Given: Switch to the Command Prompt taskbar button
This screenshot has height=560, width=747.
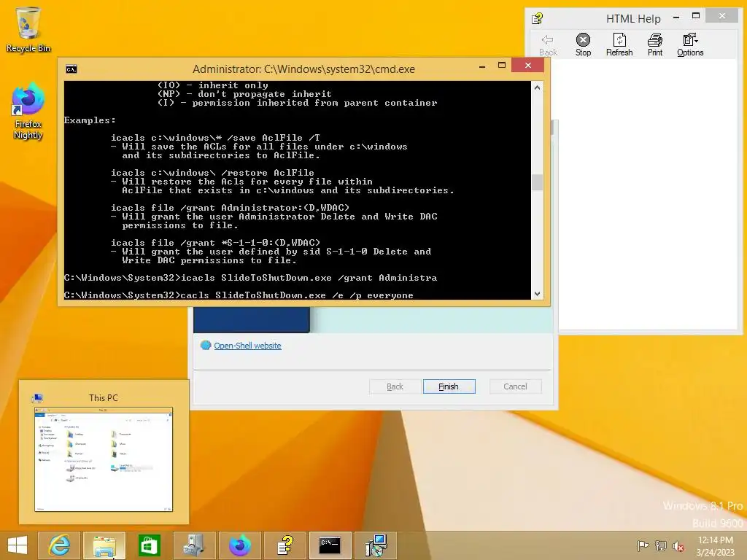Looking at the screenshot, I should pos(330,545).
